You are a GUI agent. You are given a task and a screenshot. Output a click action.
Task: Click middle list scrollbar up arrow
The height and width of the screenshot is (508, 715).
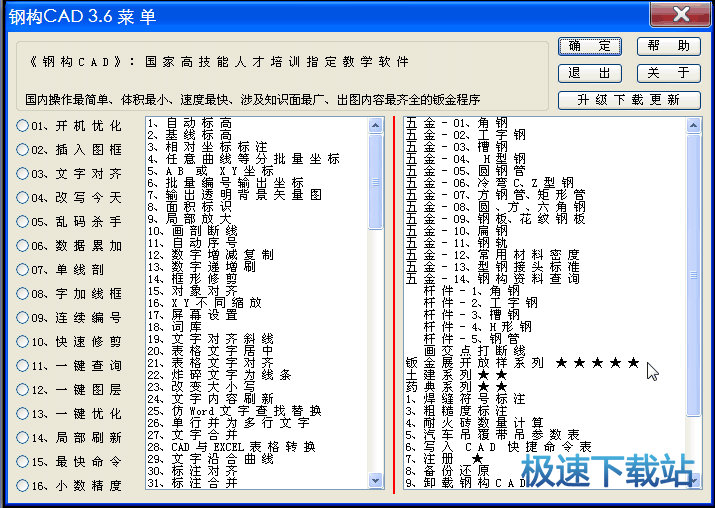(x=376, y=125)
